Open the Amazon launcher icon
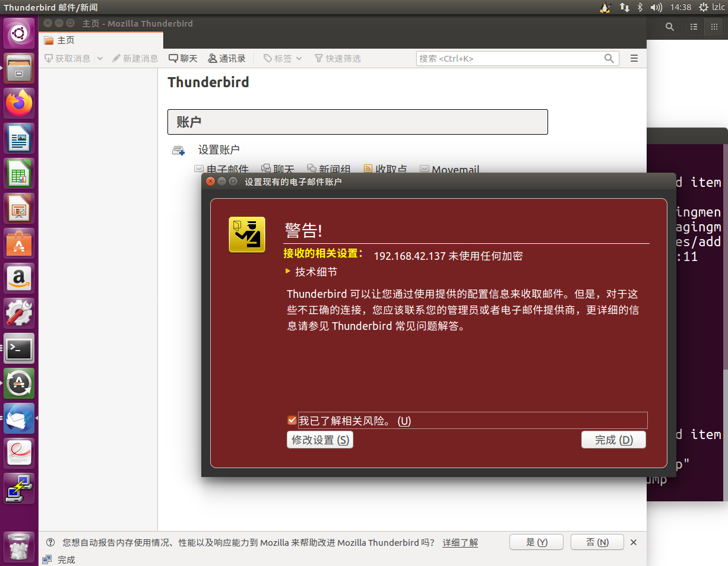The height and width of the screenshot is (566, 728). click(x=20, y=278)
